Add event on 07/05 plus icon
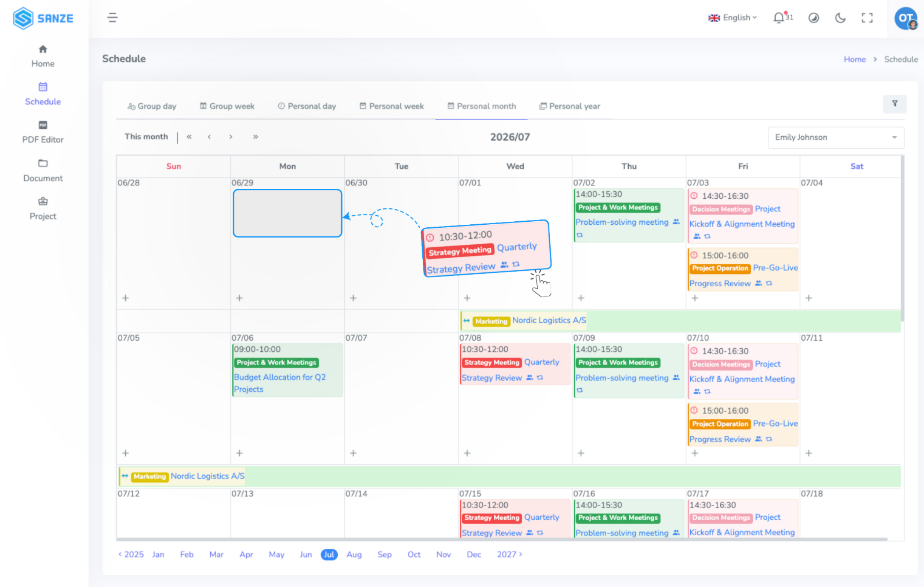Image resolution: width=924 pixels, height=587 pixels. pyautogui.click(x=126, y=453)
